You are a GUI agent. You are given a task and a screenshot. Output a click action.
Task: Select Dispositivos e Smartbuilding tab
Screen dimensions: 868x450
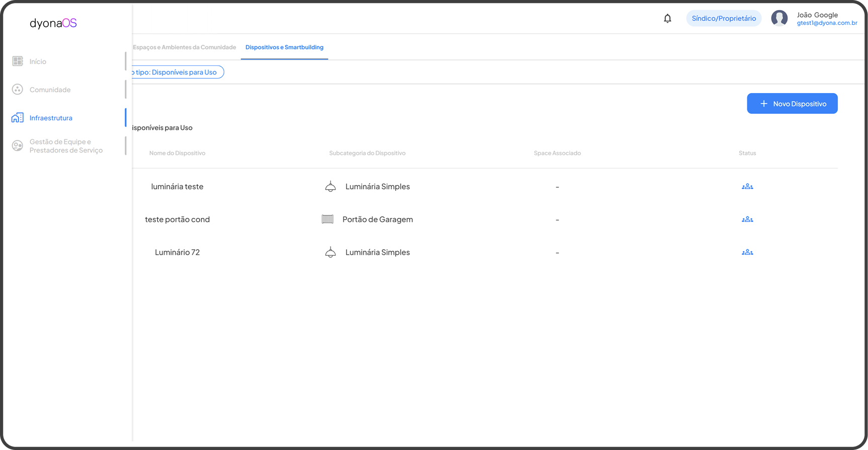[x=284, y=47]
